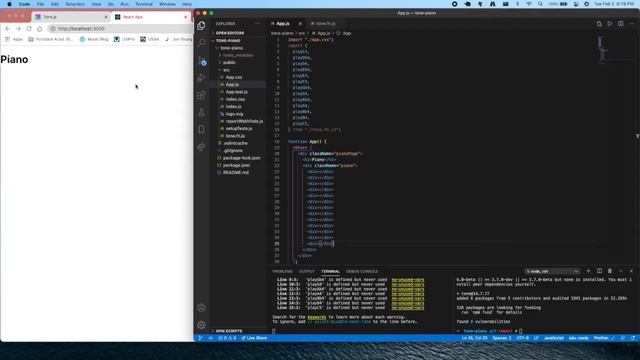Open Spotlight search in macOS menu bar
Viewport: 640px width, 360px height.
[x=540, y=4]
